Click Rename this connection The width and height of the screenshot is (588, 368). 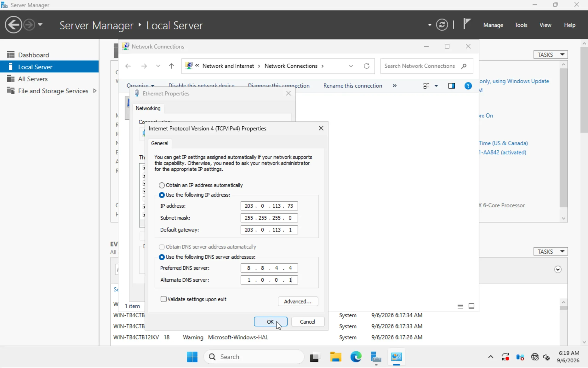pyautogui.click(x=353, y=86)
